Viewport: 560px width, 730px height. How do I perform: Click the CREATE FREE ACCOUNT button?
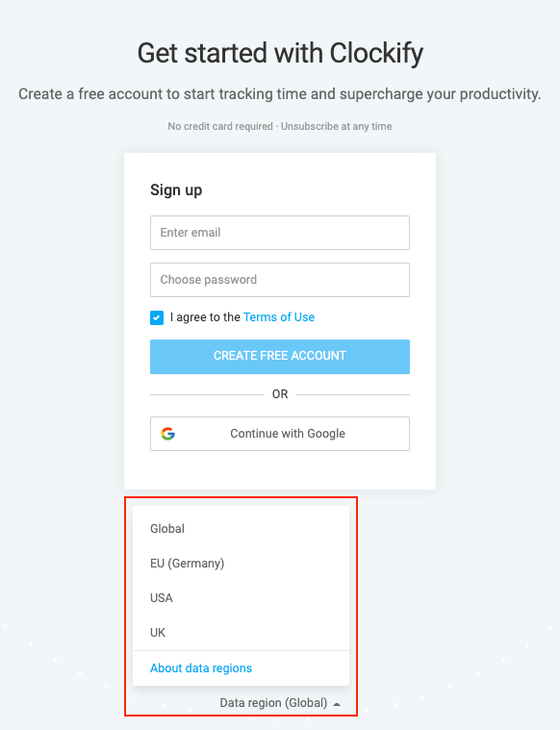(x=280, y=357)
